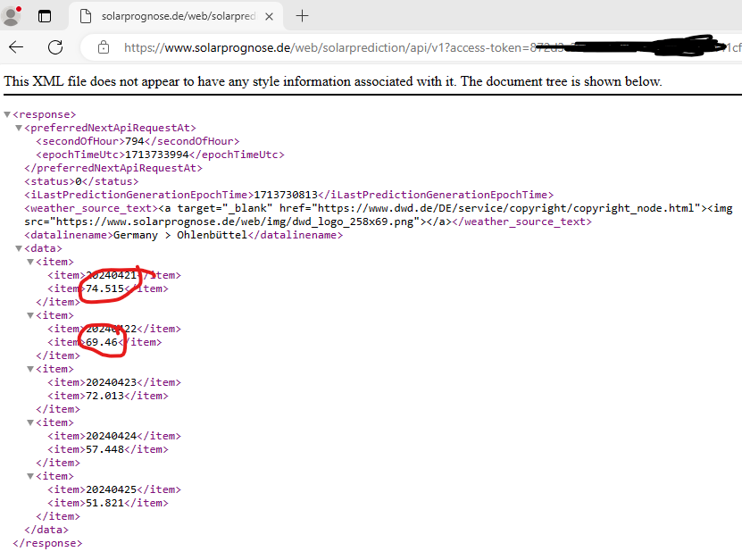Click the closing </data> tag
The image size is (742, 560).
(46, 530)
